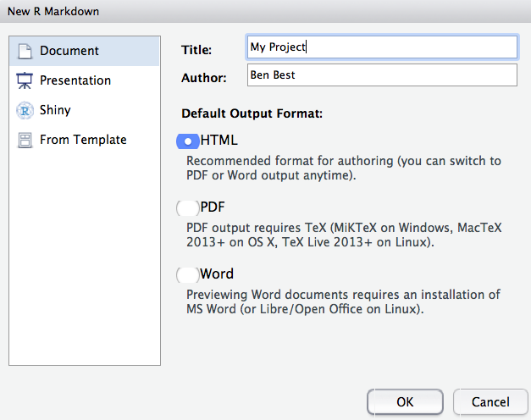Click the From Template layout icon
This screenshot has width=531, height=420.
pos(25,140)
